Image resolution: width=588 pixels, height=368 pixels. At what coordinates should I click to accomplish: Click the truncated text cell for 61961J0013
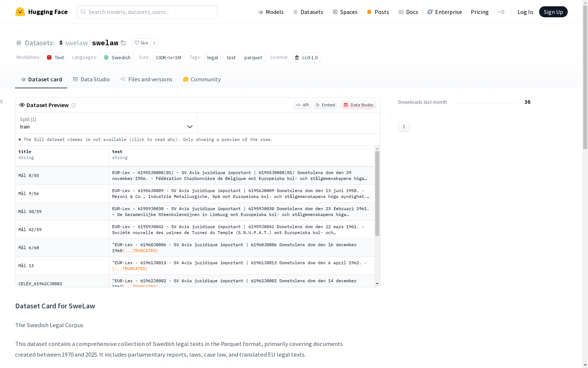(242, 266)
